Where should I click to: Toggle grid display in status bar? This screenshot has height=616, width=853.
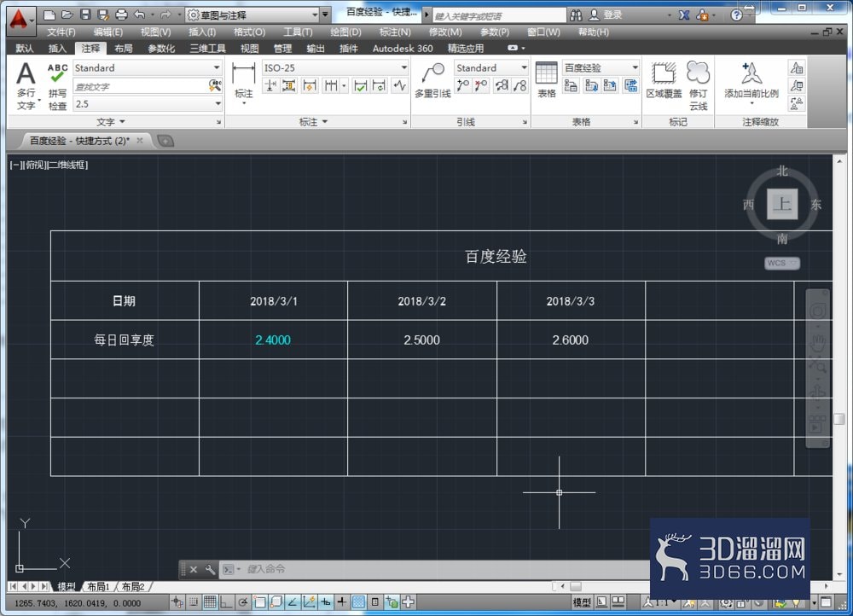tap(210, 601)
